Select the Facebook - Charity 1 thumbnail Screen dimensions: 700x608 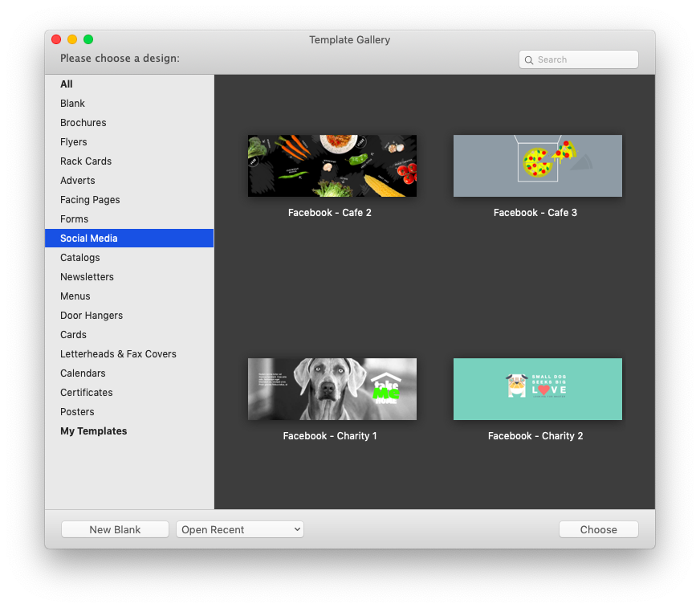tap(332, 389)
